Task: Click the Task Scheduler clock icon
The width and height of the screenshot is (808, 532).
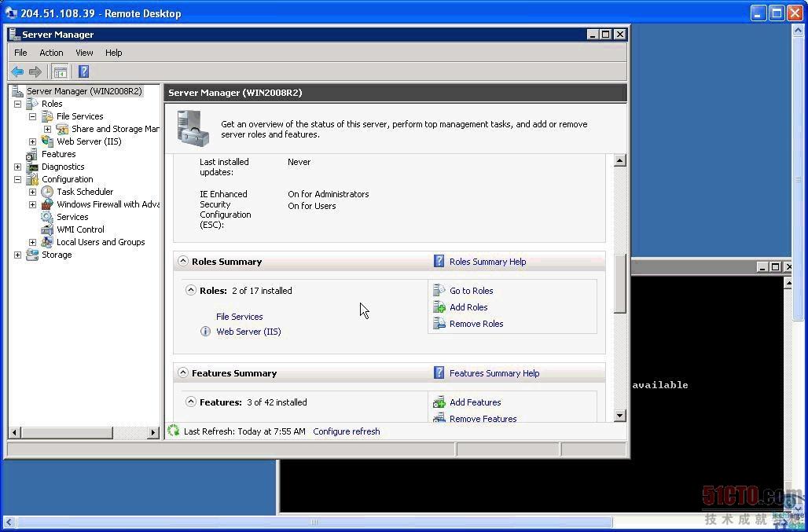Action: [47, 192]
